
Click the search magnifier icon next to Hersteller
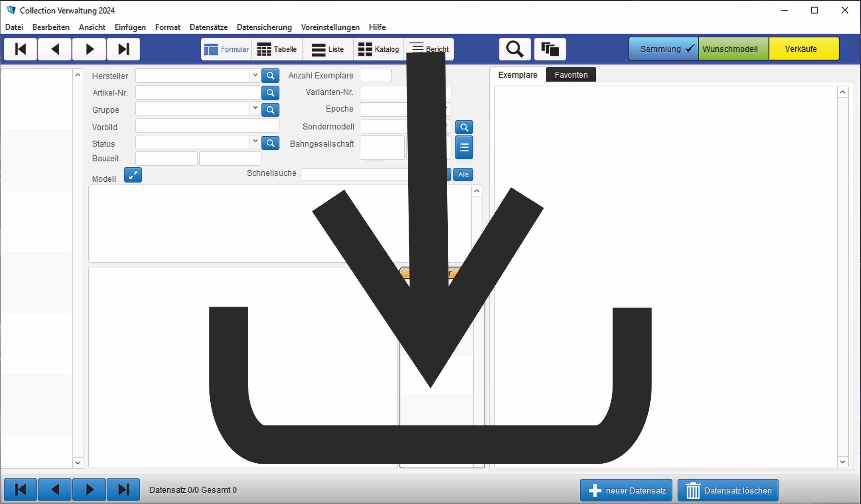270,76
